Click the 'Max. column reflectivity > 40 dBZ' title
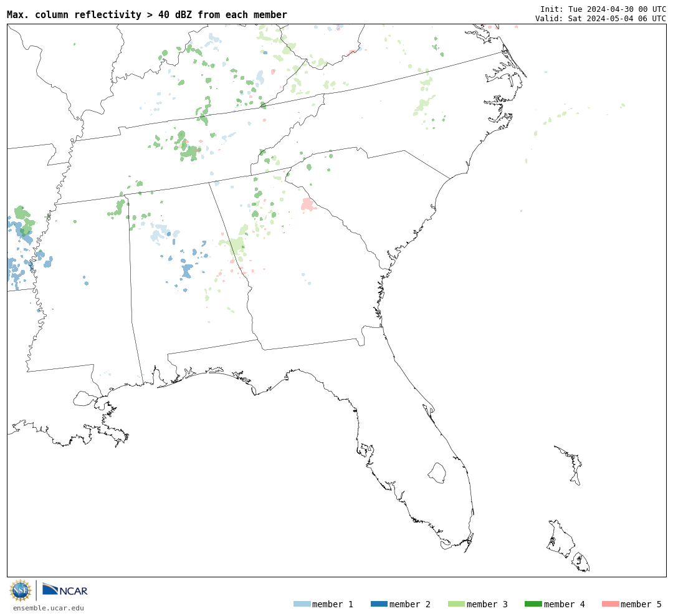The width and height of the screenshot is (673, 616). [x=147, y=14]
